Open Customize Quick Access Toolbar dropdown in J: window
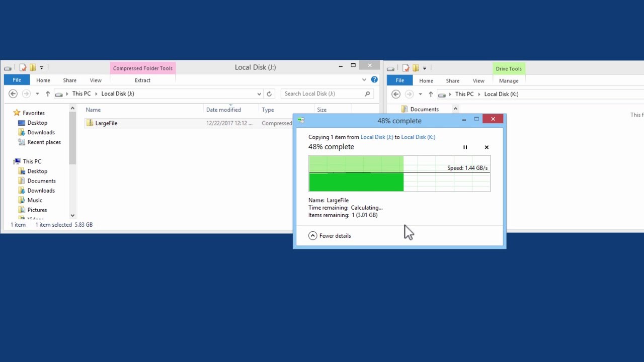The image size is (644, 362). pyautogui.click(x=41, y=67)
